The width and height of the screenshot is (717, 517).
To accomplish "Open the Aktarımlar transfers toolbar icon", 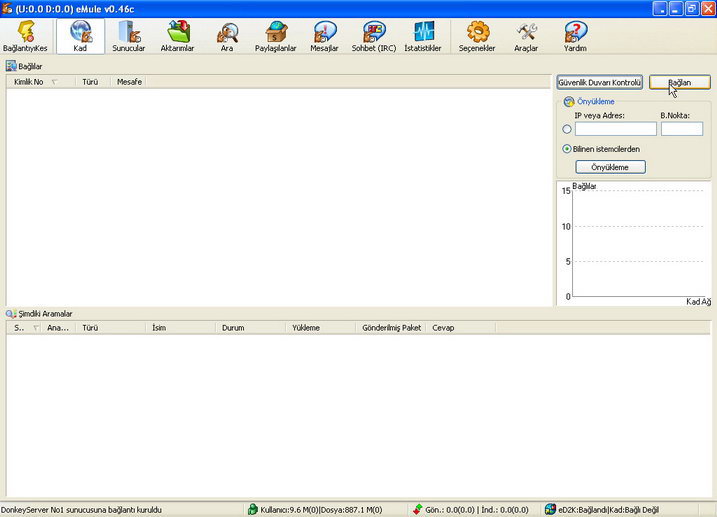I will coord(177,36).
